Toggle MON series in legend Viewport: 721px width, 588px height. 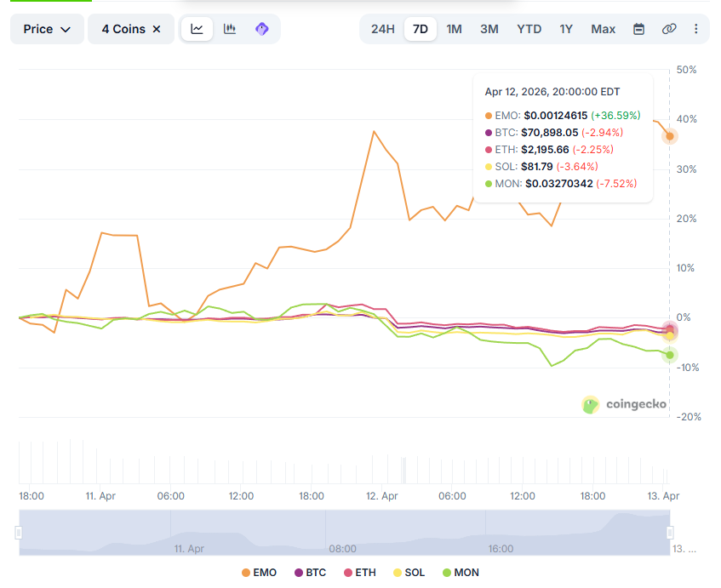click(x=461, y=573)
